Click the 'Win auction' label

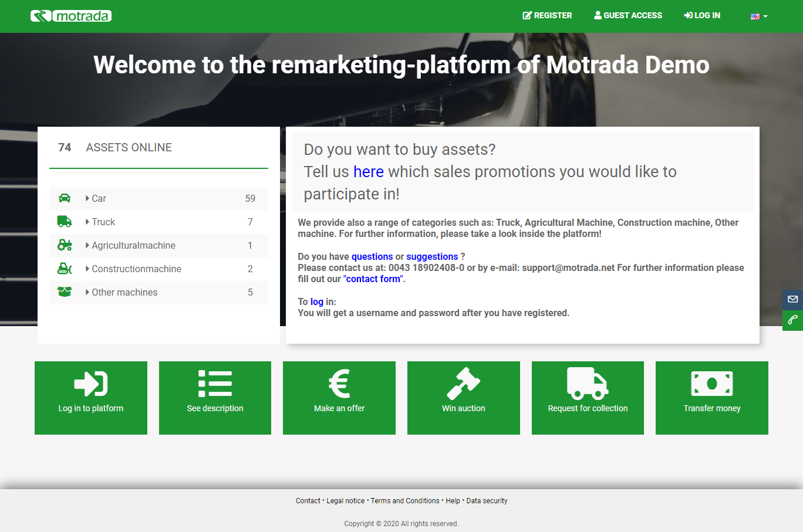coord(464,408)
